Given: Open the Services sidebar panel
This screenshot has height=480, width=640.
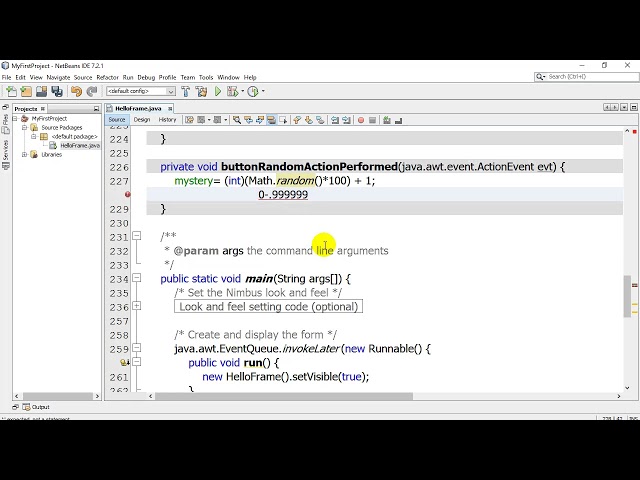Looking at the screenshot, I should (6, 155).
